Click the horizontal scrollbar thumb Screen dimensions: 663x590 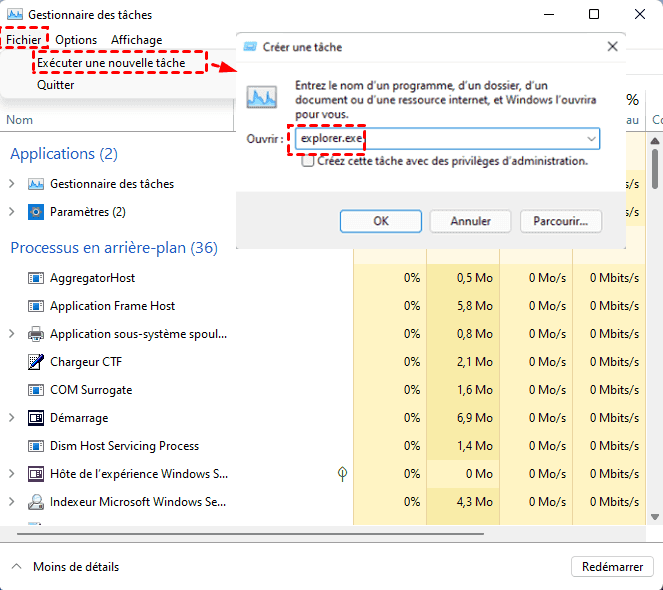(x=250, y=534)
